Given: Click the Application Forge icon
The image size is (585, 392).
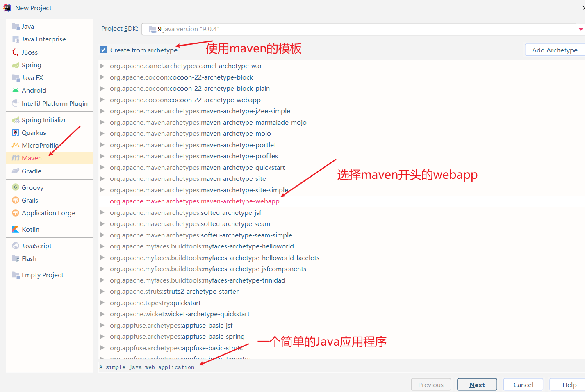Looking at the screenshot, I should [16, 213].
